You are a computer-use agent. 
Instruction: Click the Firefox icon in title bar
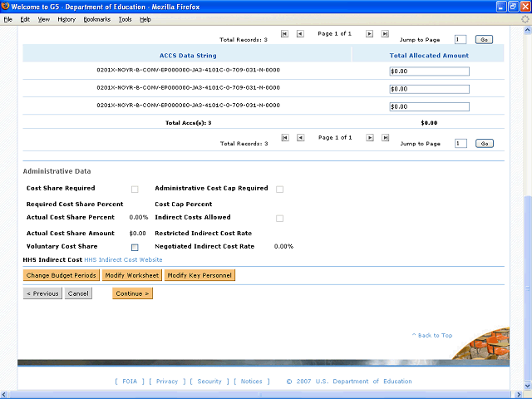click(x=5, y=7)
